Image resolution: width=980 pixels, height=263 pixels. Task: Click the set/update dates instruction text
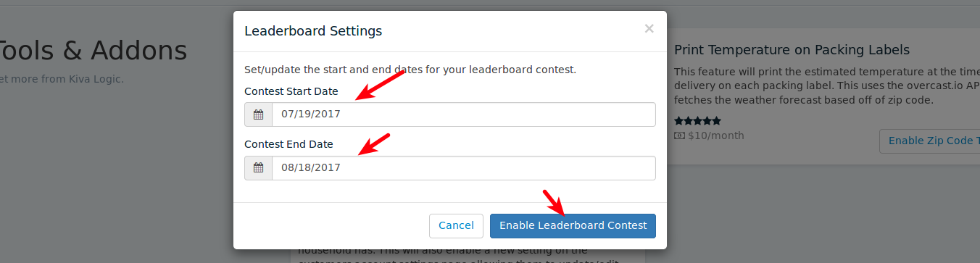410,70
